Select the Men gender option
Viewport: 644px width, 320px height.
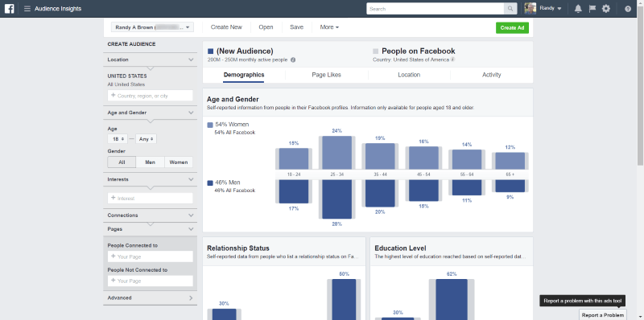tap(151, 162)
